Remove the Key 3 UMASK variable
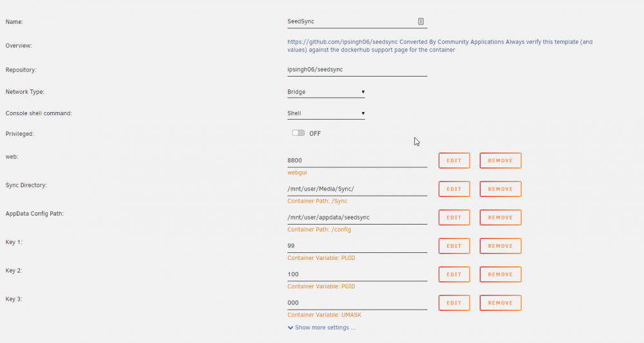This screenshot has width=644, height=343. [x=500, y=303]
